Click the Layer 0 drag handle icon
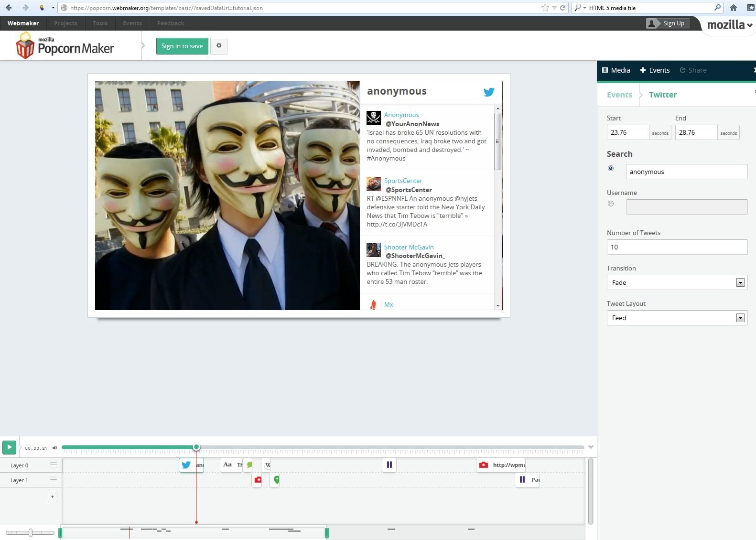 [53, 465]
